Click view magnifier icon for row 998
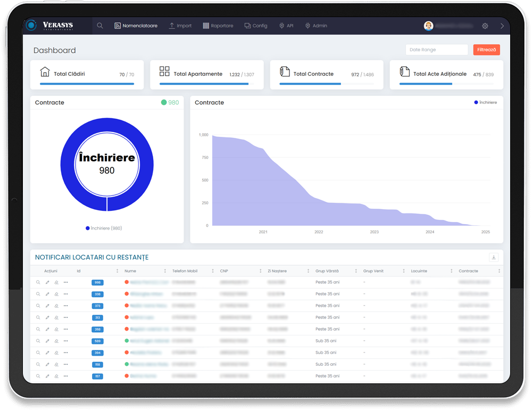The image size is (532, 410). tap(38, 282)
